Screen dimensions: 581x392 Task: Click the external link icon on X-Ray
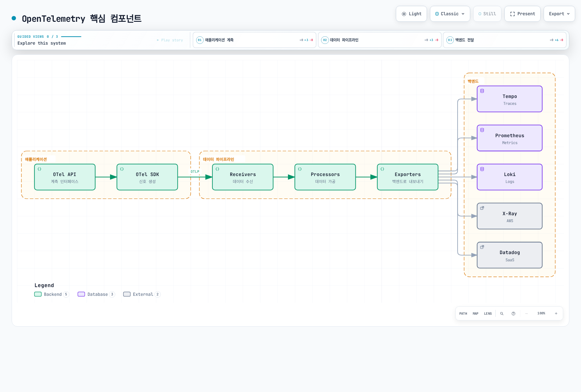click(x=482, y=208)
